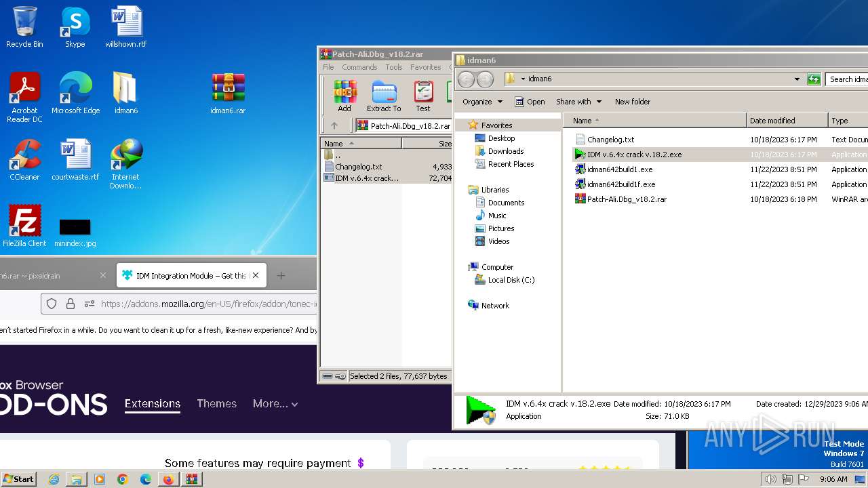Select Recent Places in navigation pane

coord(511,164)
